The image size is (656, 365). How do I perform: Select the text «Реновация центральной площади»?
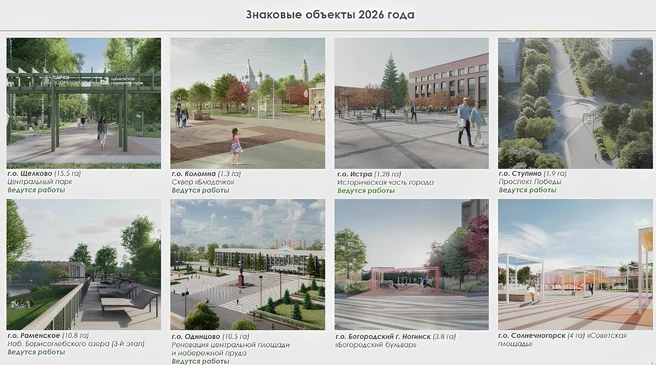[x=231, y=345]
